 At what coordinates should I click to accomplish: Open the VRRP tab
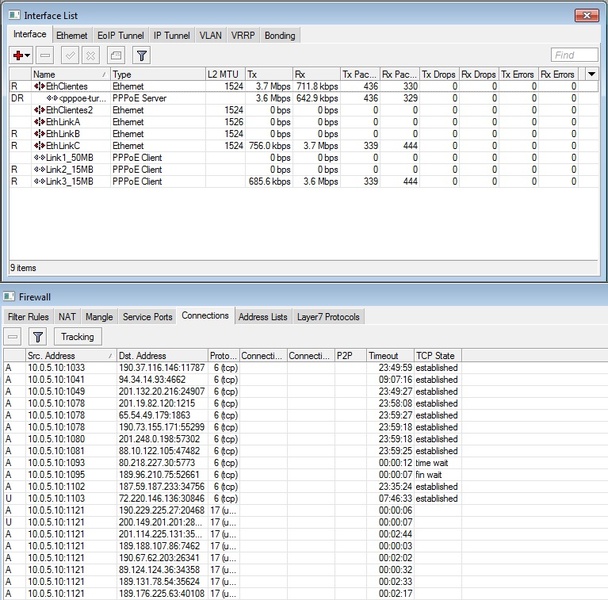coord(243,36)
